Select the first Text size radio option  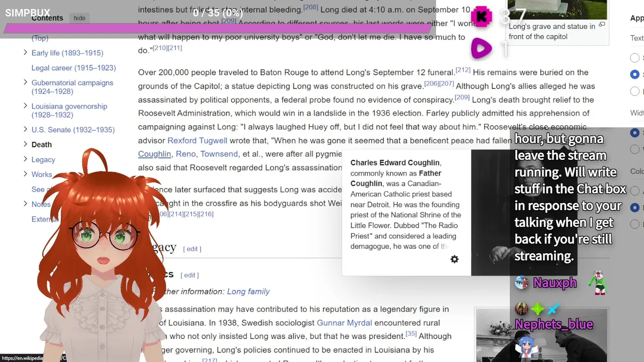click(x=635, y=58)
